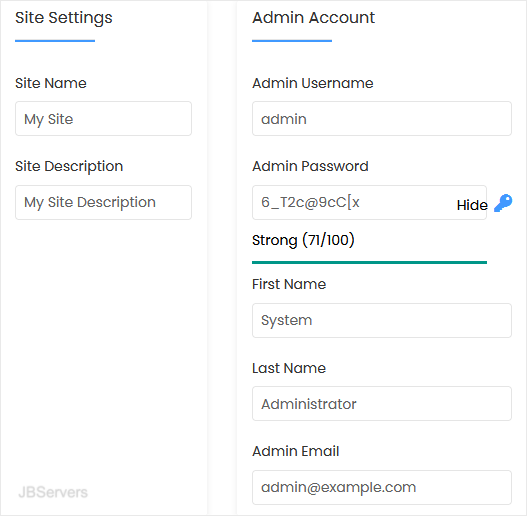The width and height of the screenshot is (527, 516).
Task: Click the Site Name label
Action: 51,83
